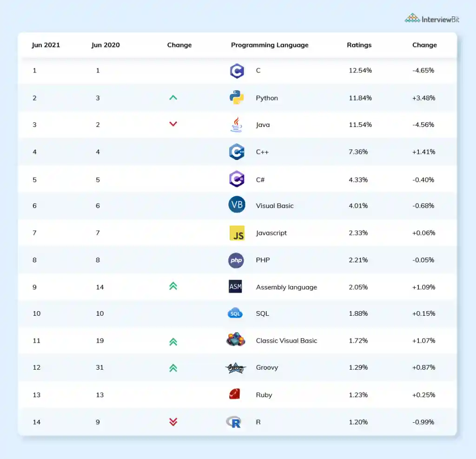The width and height of the screenshot is (476, 459).
Task: Click the VB Visual Basic icon
Action: [x=237, y=205]
